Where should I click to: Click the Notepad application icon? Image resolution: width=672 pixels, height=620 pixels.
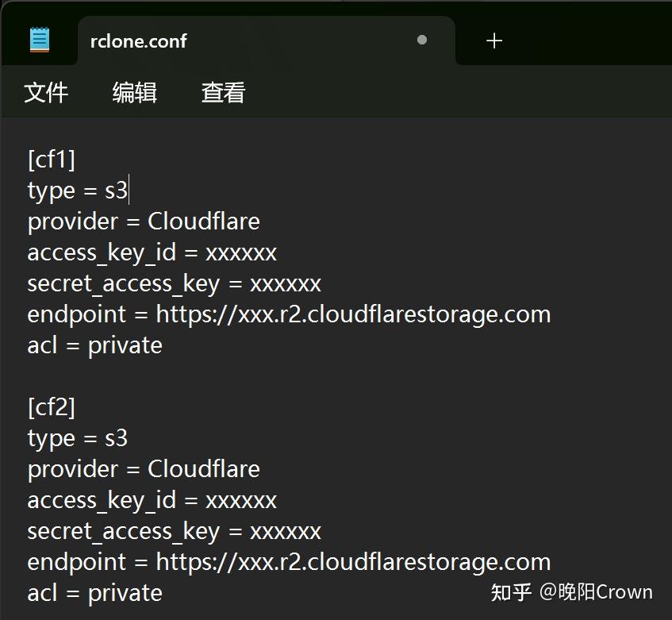coord(38,39)
